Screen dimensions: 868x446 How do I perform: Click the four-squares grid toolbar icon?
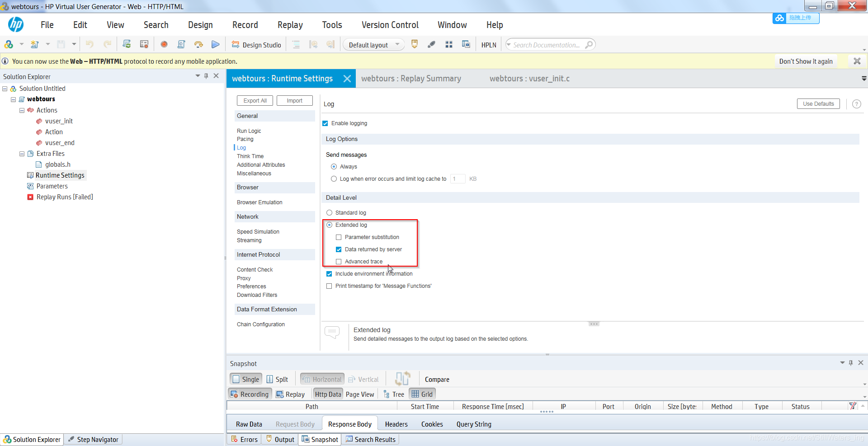coord(449,44)
